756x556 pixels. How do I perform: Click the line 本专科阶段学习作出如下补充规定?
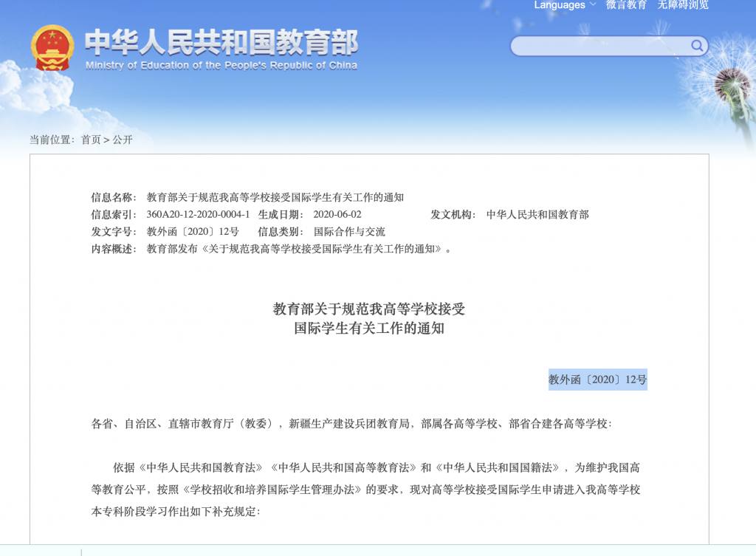(176, 512)
